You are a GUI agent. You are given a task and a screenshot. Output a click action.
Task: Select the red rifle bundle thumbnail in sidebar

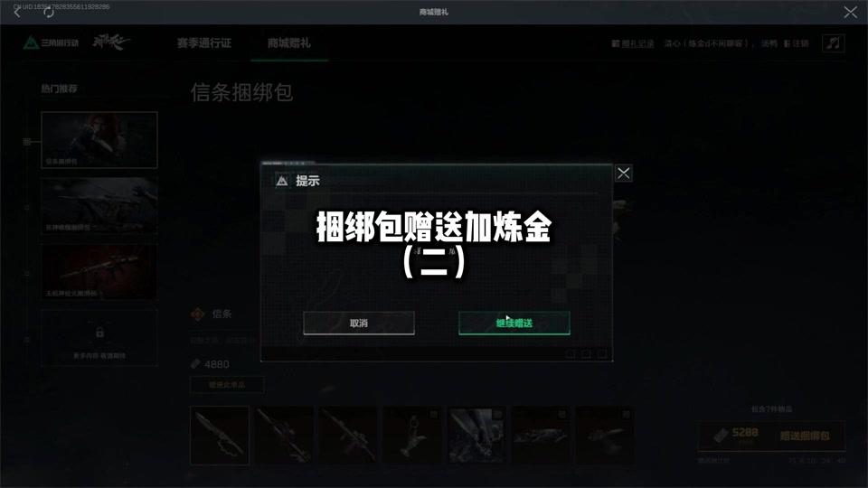[x=99, y=272]
